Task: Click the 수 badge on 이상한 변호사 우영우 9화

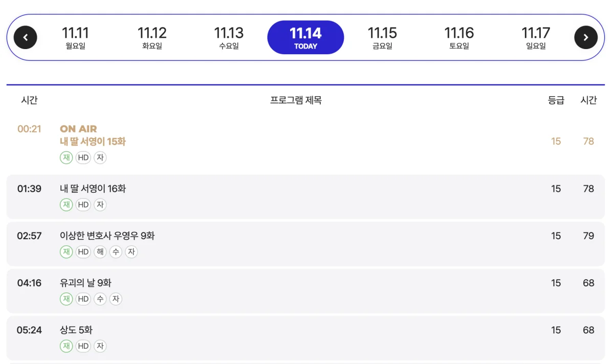Action: tap(116, 252)
